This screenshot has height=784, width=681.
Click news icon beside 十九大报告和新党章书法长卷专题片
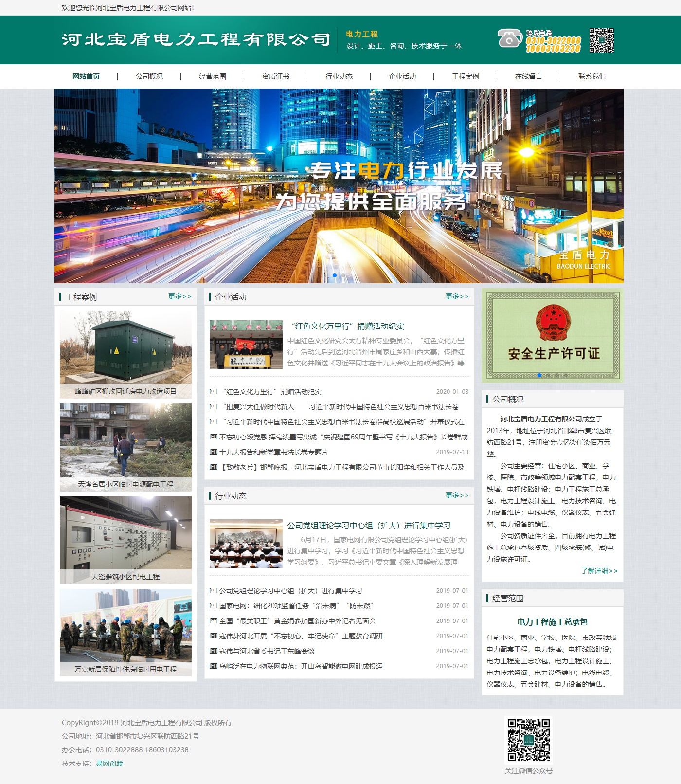pyautogui.click(x=213, y=452)
